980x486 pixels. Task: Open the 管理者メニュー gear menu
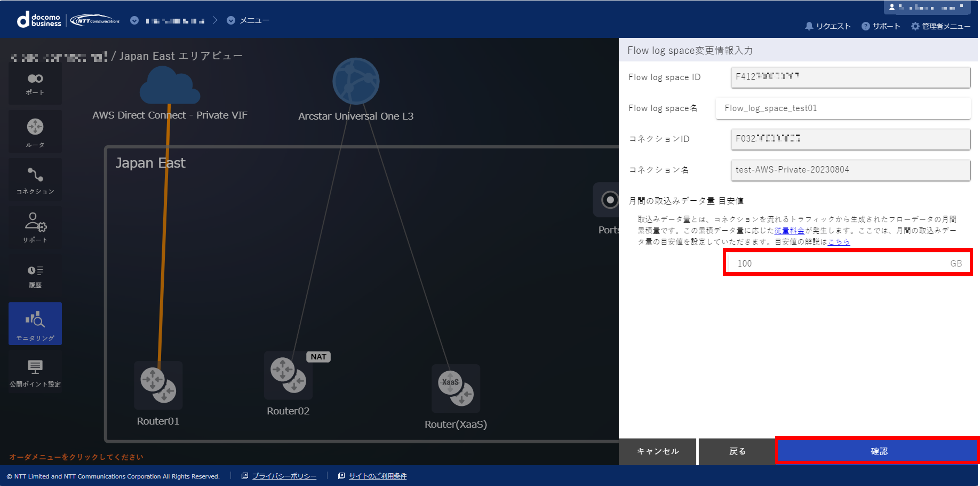(940, 26)
